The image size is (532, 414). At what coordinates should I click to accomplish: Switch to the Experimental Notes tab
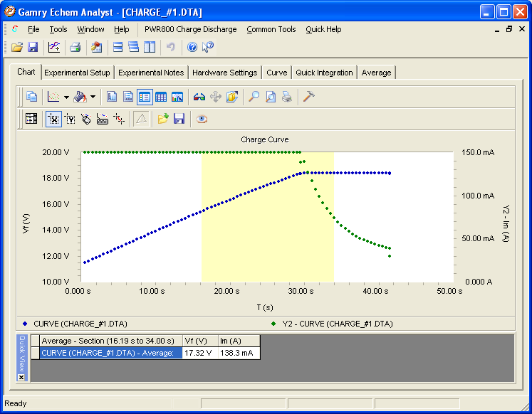click(x=151, y=73)
